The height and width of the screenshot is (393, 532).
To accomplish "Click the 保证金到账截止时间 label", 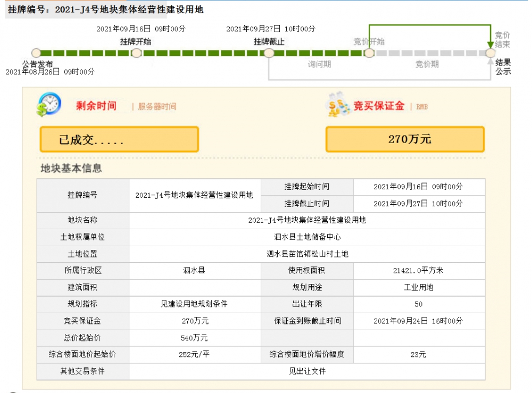I will [307, 321].
